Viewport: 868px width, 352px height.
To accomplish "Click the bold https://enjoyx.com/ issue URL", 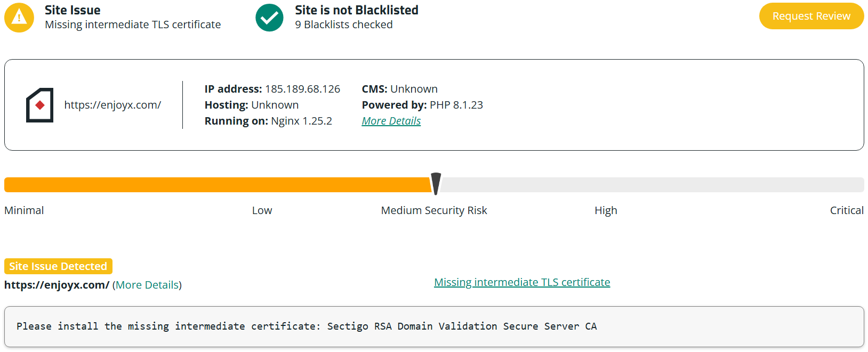I will (57, 285).
